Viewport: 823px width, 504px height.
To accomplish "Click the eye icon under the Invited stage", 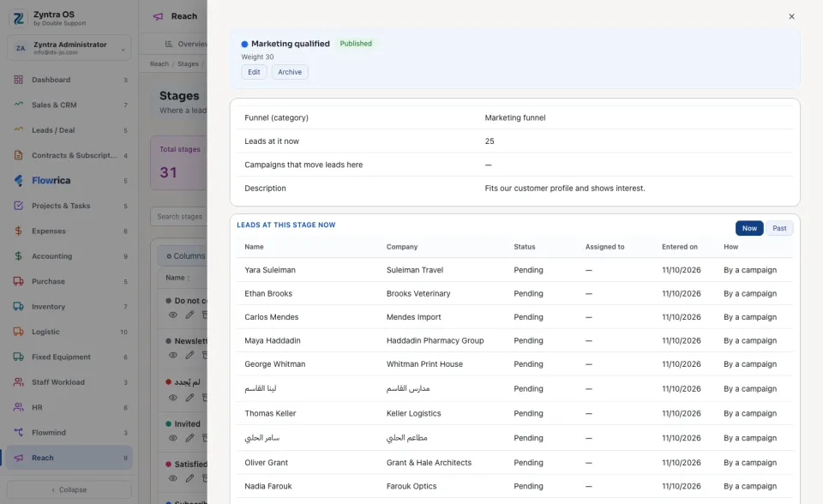I will [x=172, y=438].
